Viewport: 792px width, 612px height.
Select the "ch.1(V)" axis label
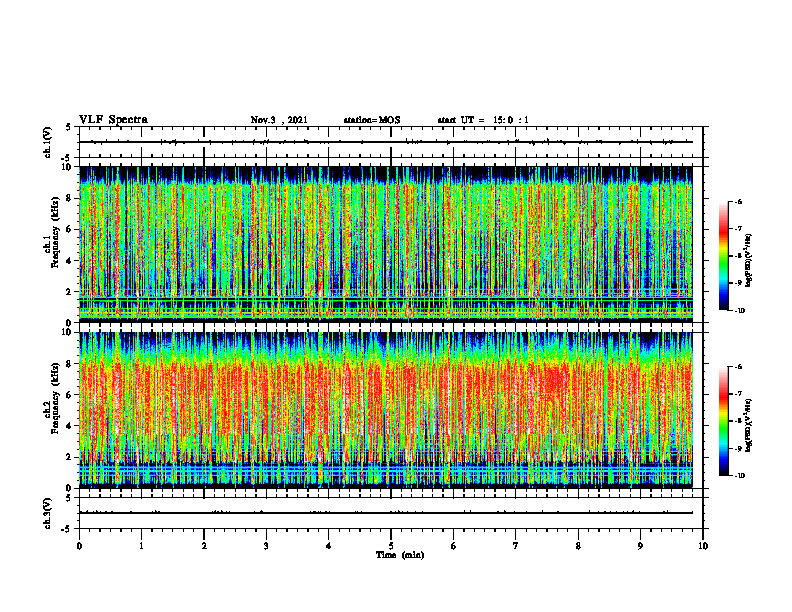48,142
